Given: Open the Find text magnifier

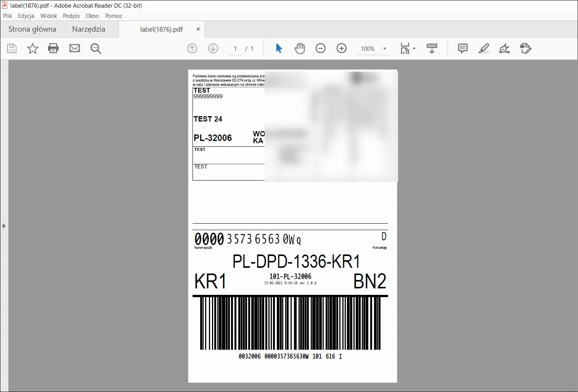Looking at the screenshot, I should point(96,48).
